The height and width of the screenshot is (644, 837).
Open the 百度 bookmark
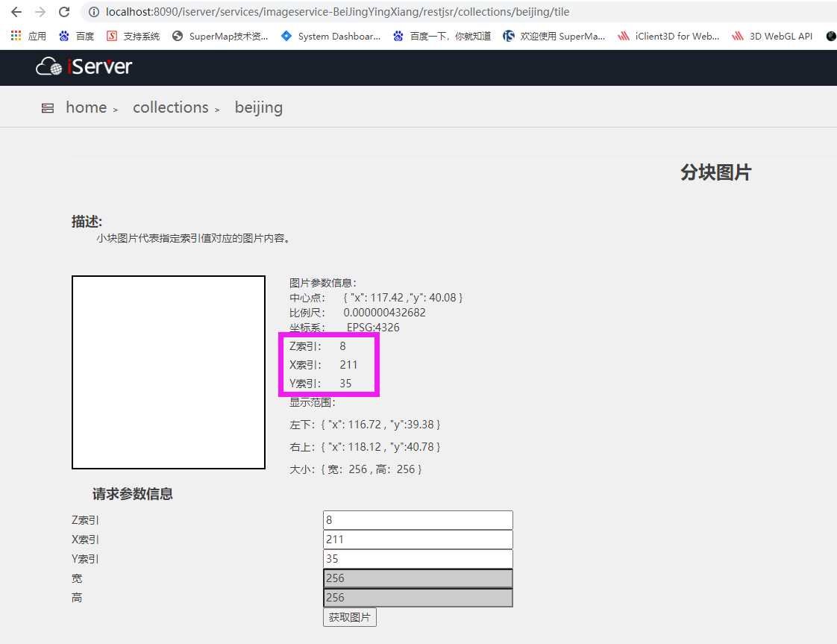[76, 35]
